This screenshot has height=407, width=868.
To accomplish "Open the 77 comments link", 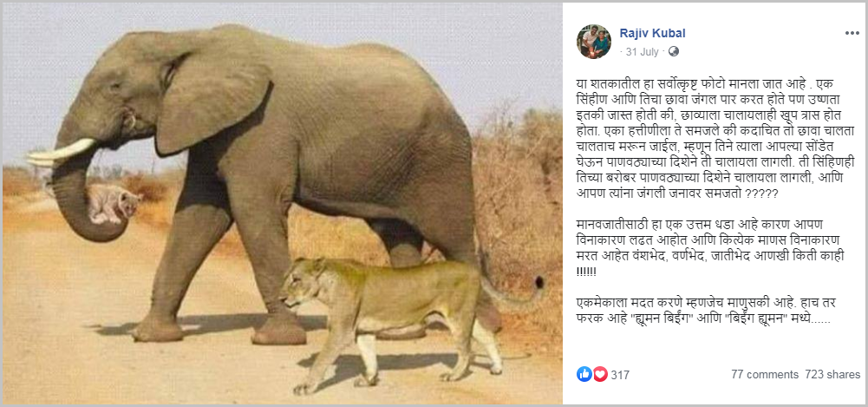I will pyautogui.click(x=765, y=374).
